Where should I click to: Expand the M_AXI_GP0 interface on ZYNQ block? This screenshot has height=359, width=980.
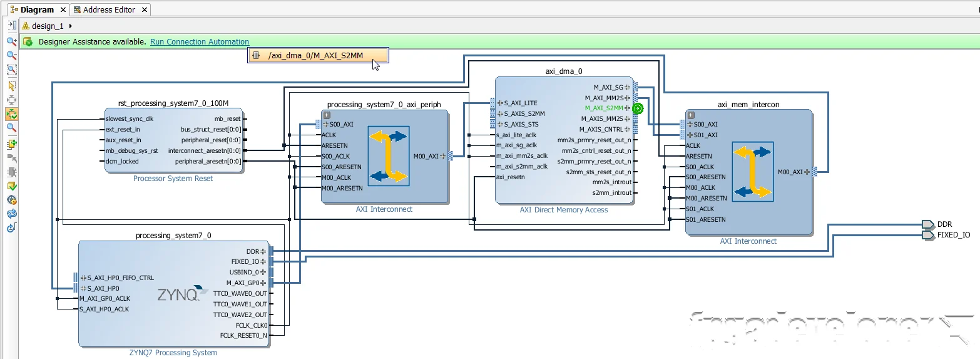tap(263, 283)
